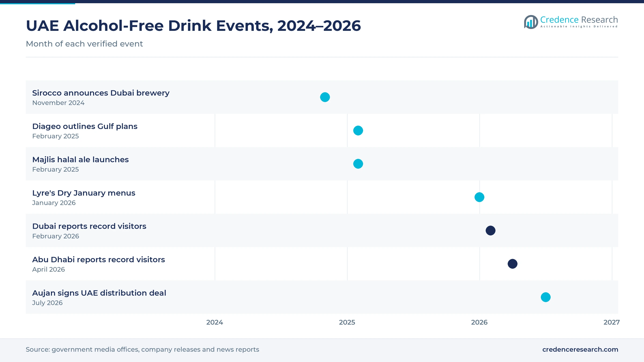The height and width of the screenshot is (362, 644).
Task: Select the Dubai record visitors dark dot
Action: (x=491, y=231)
